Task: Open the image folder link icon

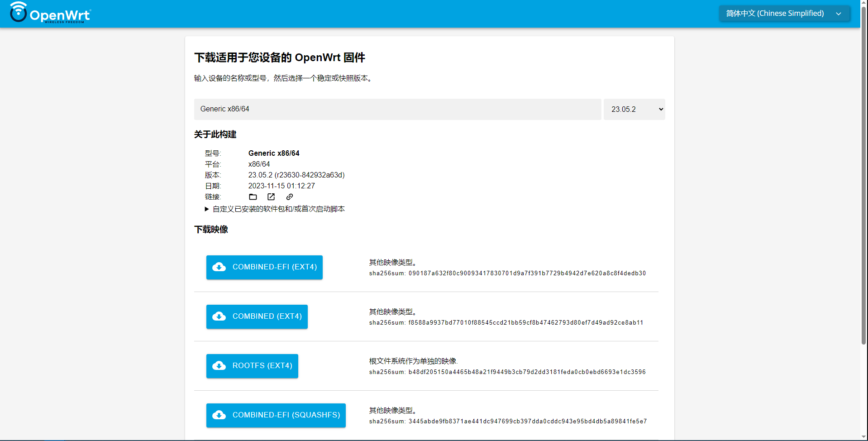Action: pyautogui.click(x=253, y=197)
